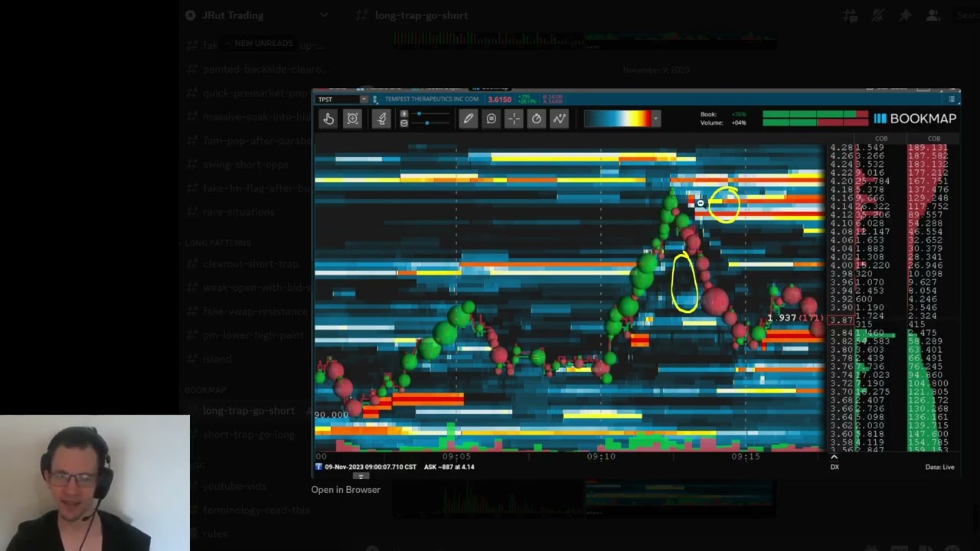Open the swing-short-opps channel

[246, 165]
